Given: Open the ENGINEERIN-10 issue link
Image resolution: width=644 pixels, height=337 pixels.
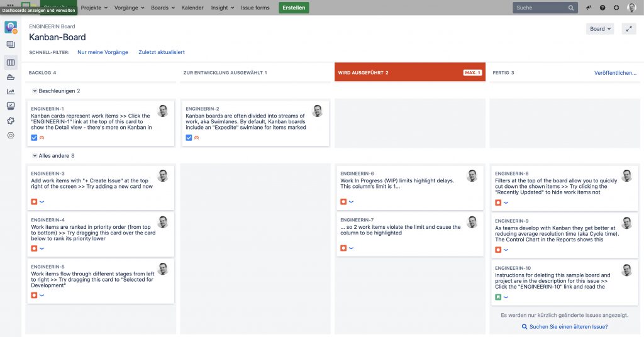Looking at the screenshot, I should pyautogui.click(x=513, y=268).
